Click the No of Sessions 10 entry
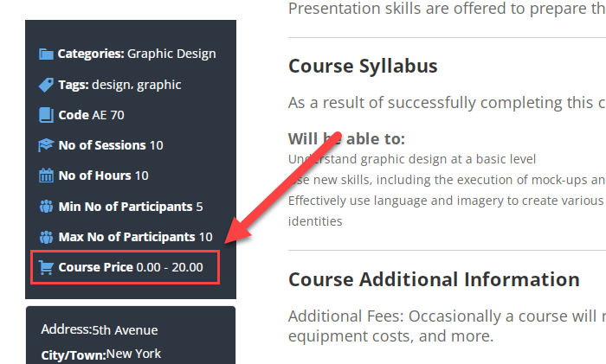 (x=111, y=145)
